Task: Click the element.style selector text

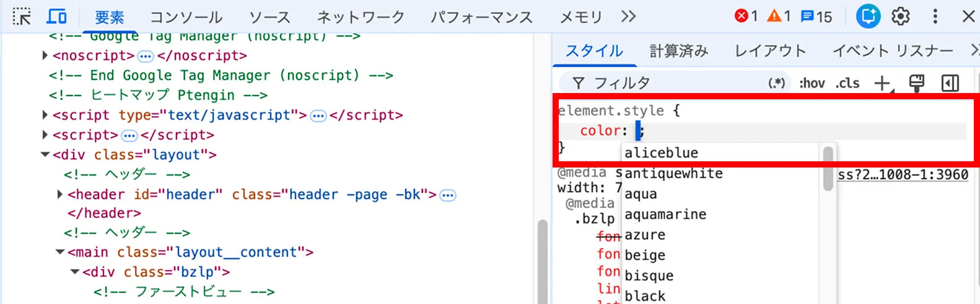Action: pyautogui.click(x=611, y=111)
